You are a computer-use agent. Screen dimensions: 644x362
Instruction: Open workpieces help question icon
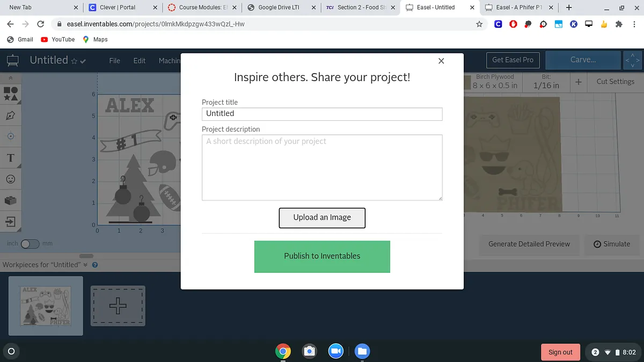[x=95, y=265]
